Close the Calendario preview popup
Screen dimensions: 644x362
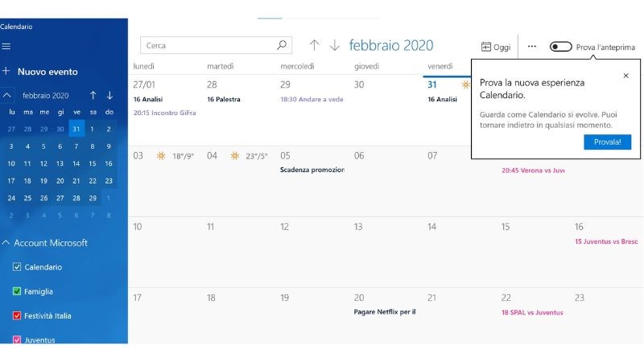tap(626, 76)
